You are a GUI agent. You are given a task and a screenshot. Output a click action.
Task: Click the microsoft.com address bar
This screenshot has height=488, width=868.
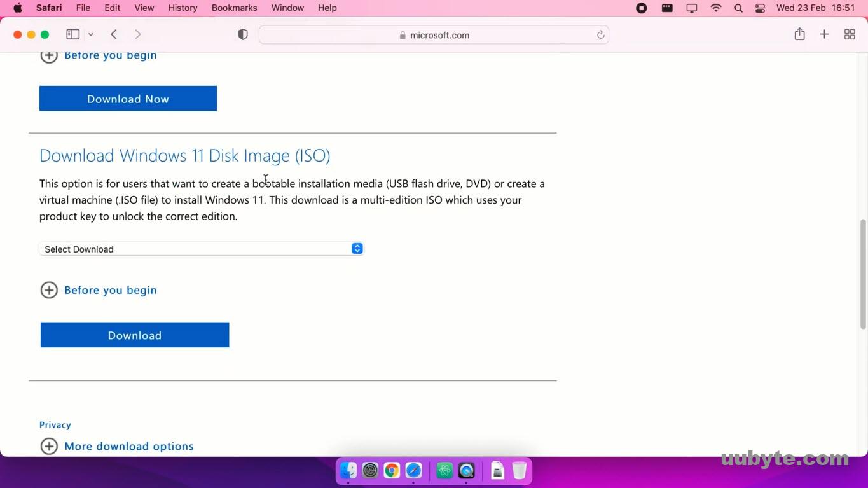point(434,35)
